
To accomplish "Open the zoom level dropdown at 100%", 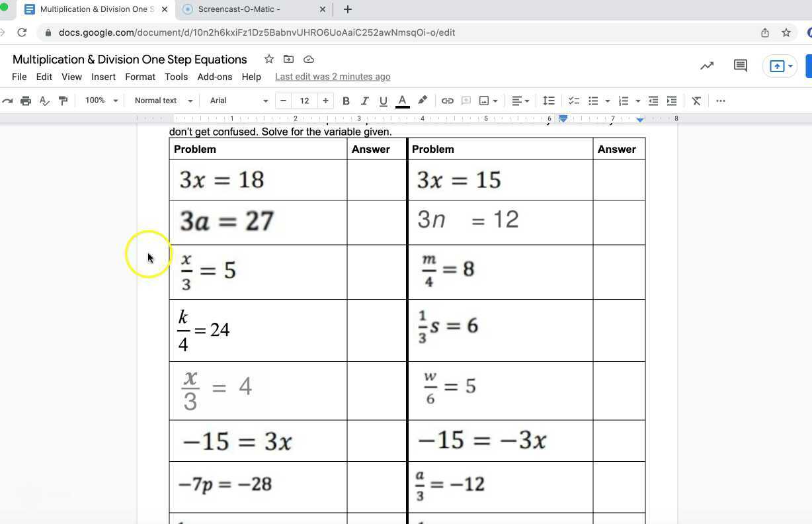I will 101,101.
